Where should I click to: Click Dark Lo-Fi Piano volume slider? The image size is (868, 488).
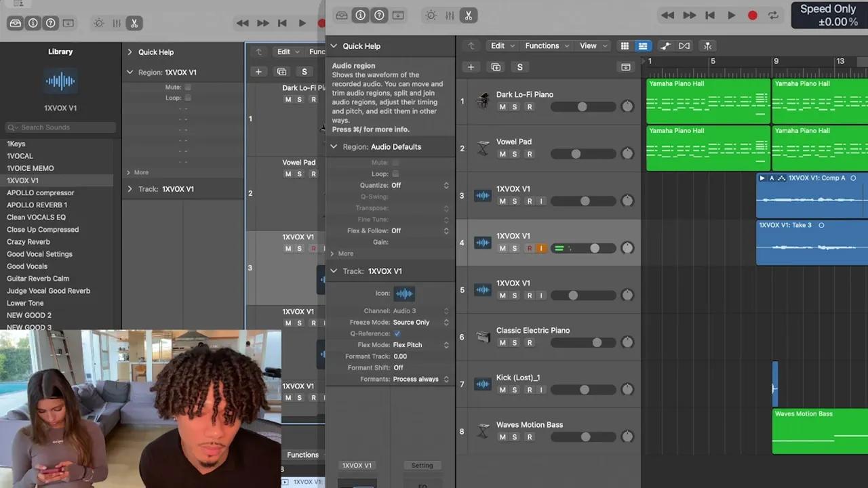tap(582, 107)
